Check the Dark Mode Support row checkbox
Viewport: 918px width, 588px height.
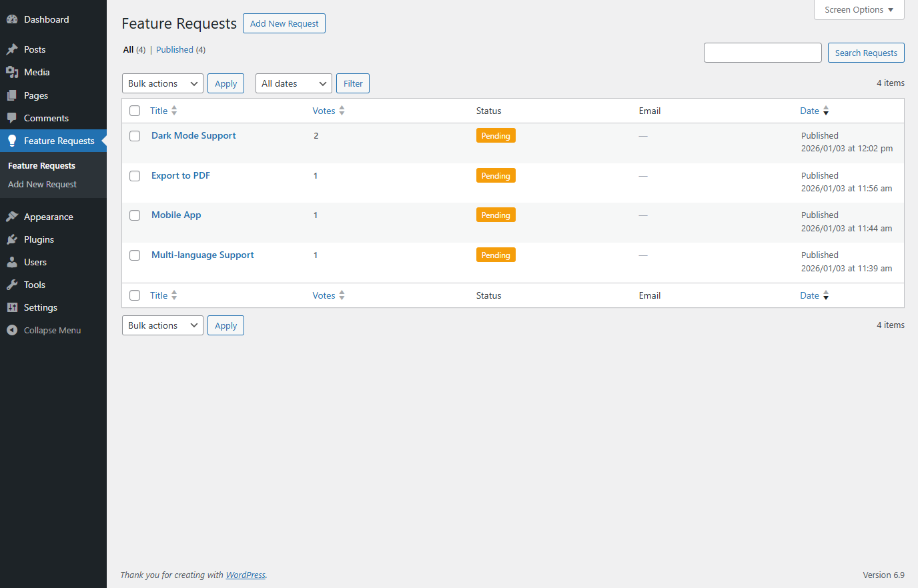[x=135, y=135]
